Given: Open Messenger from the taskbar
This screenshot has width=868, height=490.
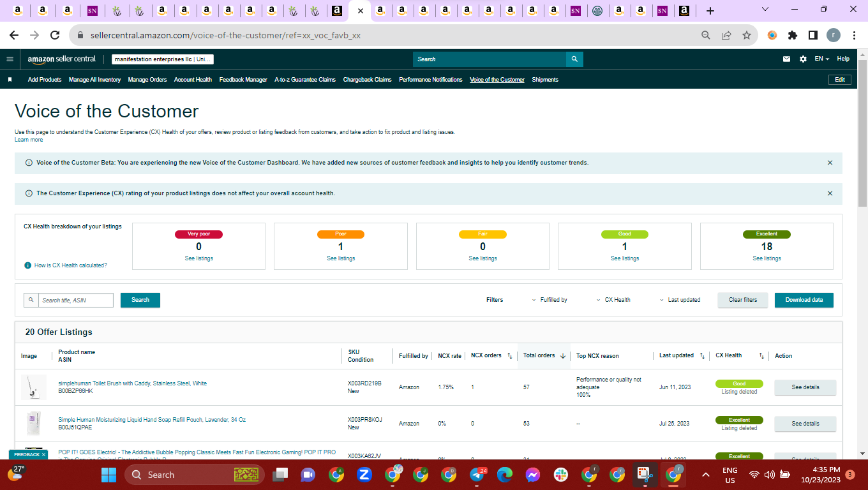Looking at the screenshot, I should pyautogui.click(x=533, y=475).
